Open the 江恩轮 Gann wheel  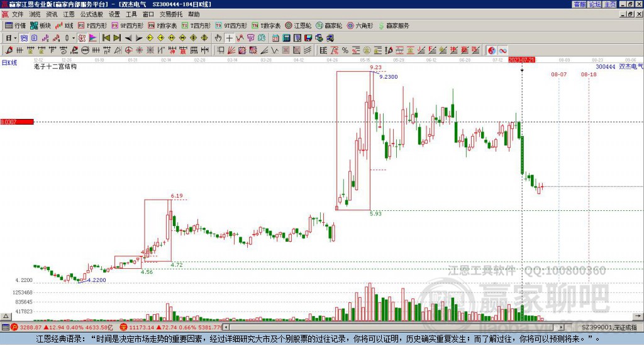pos(299,25)
